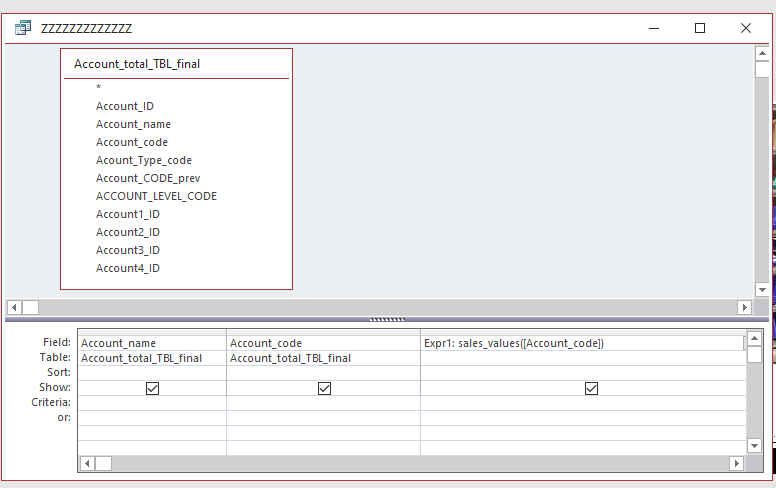Click Sort cell for Account_code column
776x488 pixels.
324,373
